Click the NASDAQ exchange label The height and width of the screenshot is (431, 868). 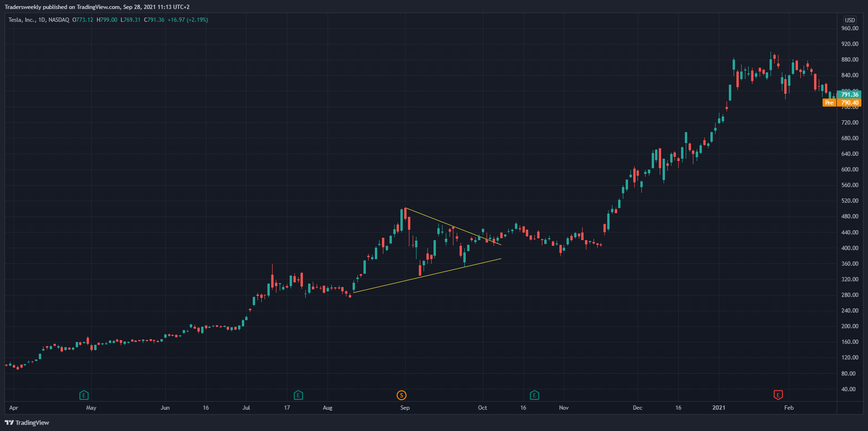click(x=59, y=20)
